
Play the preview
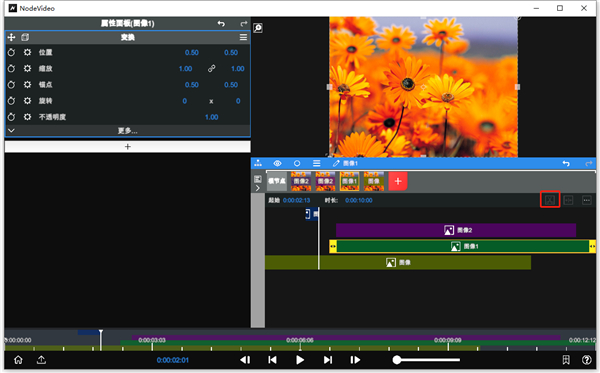pos(300,360)
